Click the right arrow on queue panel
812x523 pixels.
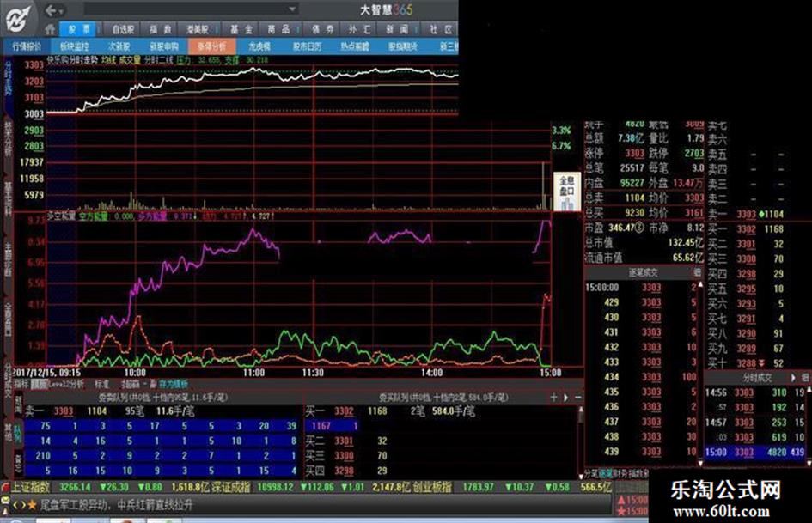565,397
